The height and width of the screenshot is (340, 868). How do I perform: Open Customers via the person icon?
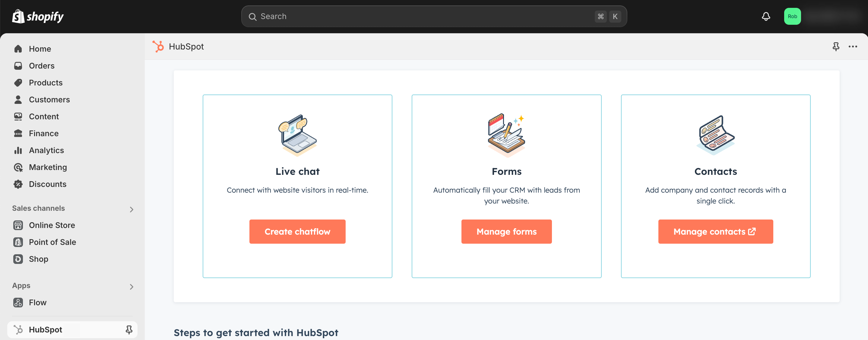tap(18, 99)
